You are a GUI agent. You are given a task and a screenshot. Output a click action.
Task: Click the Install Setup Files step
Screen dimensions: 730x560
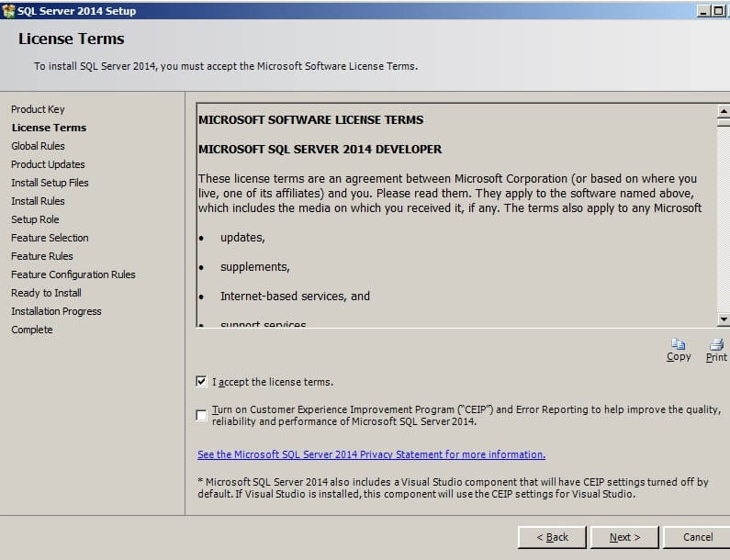50,183
